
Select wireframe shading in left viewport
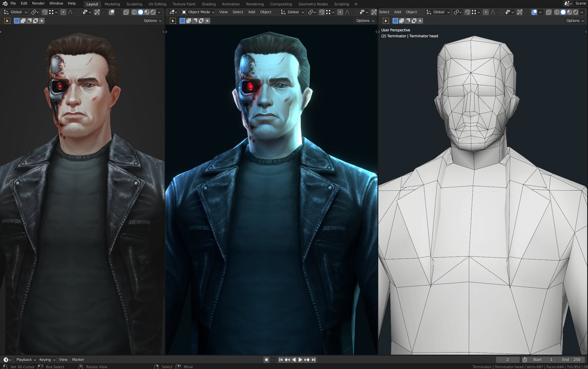pos(134,12)
